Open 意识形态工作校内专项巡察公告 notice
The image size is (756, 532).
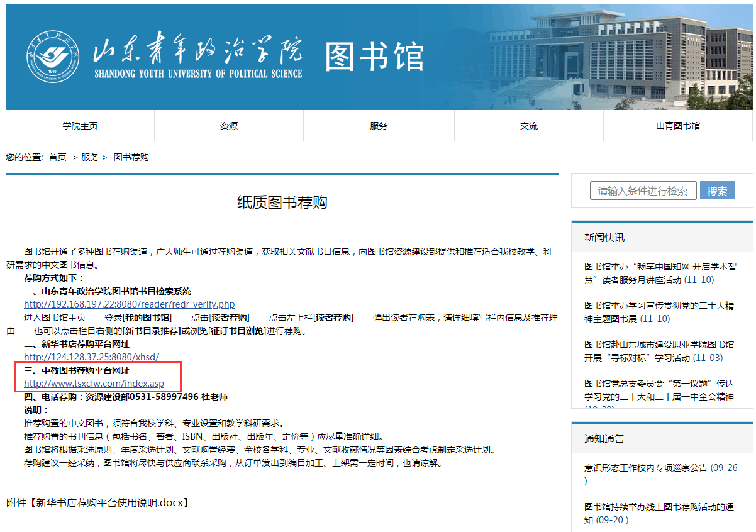(646, 468)
